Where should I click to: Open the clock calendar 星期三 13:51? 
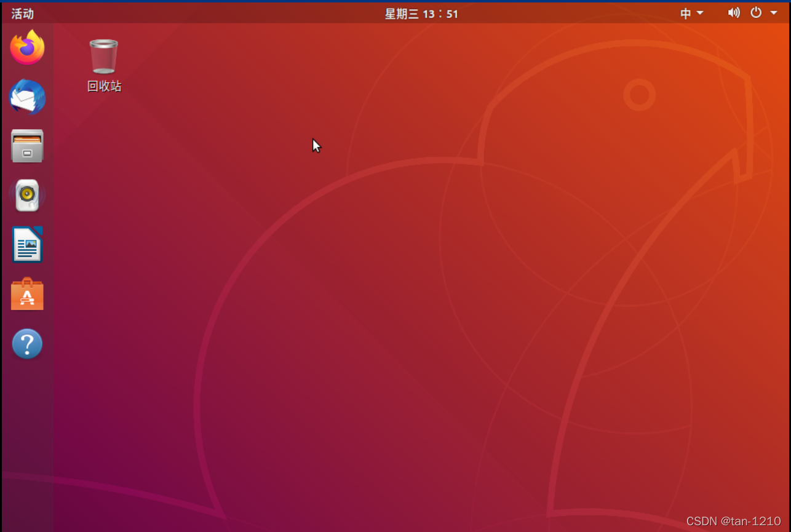point(421,14)
